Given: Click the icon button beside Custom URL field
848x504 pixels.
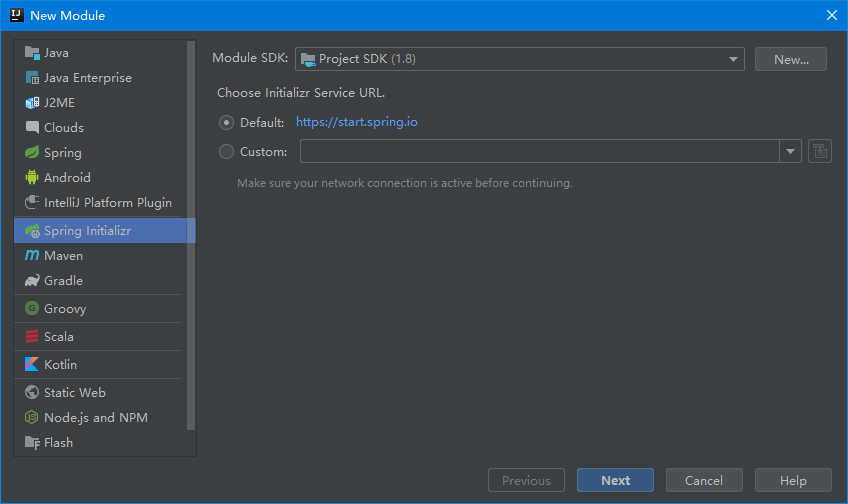Looking at the screenshot, I should point(820,151).
